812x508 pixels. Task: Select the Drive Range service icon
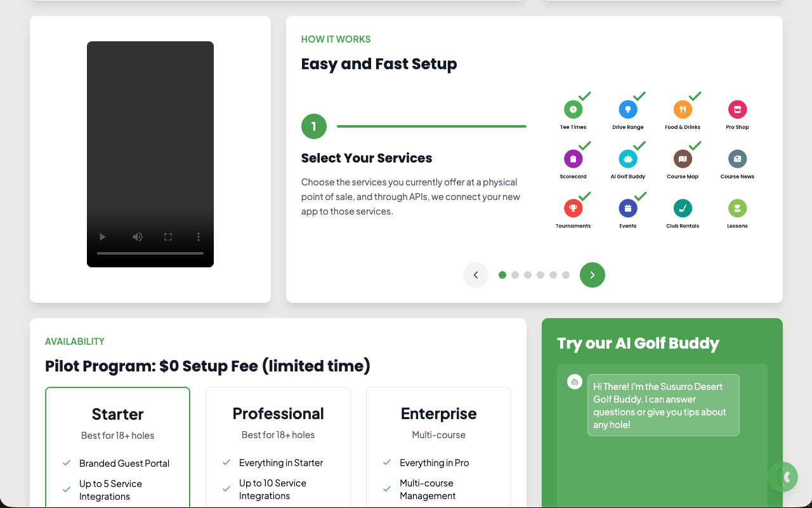pos(628,109)
